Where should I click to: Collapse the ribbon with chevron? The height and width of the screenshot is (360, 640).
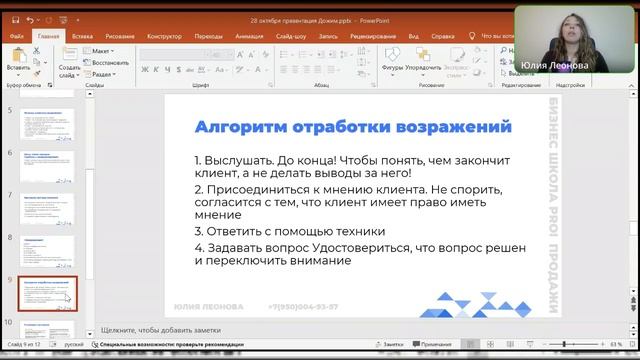click(631, 85)
